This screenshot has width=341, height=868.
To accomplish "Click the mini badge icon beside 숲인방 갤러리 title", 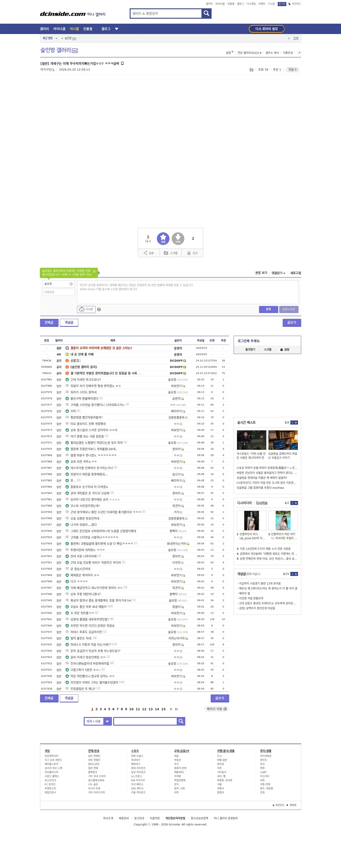I will click(75, 51).
